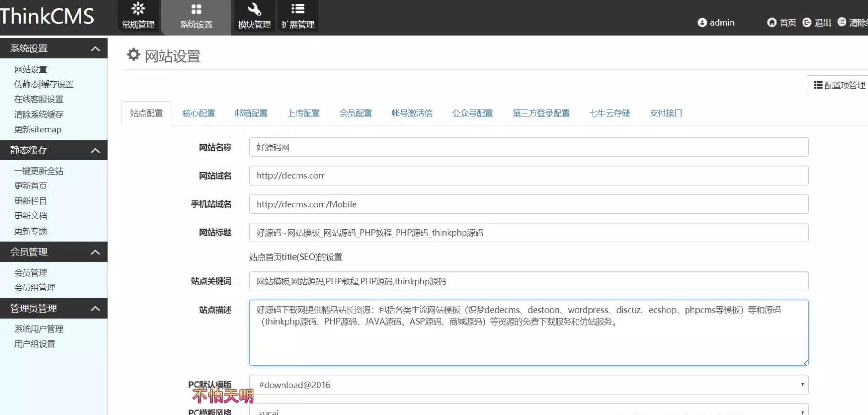Open 在线客服设置 in the sidebar
868x415 pixels.
click(x=39, y=99)
